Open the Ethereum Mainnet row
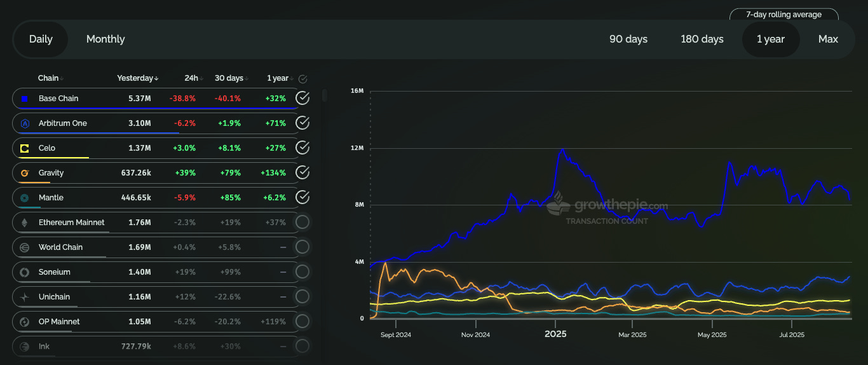This screenshot has height=365, width=868. 156,223
